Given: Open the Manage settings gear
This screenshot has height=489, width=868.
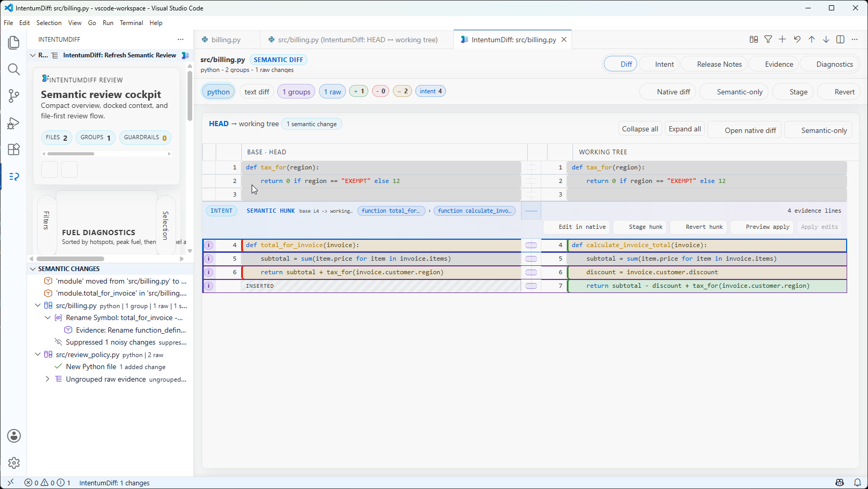Looking at the screenshot, I should tap(14, 462).
